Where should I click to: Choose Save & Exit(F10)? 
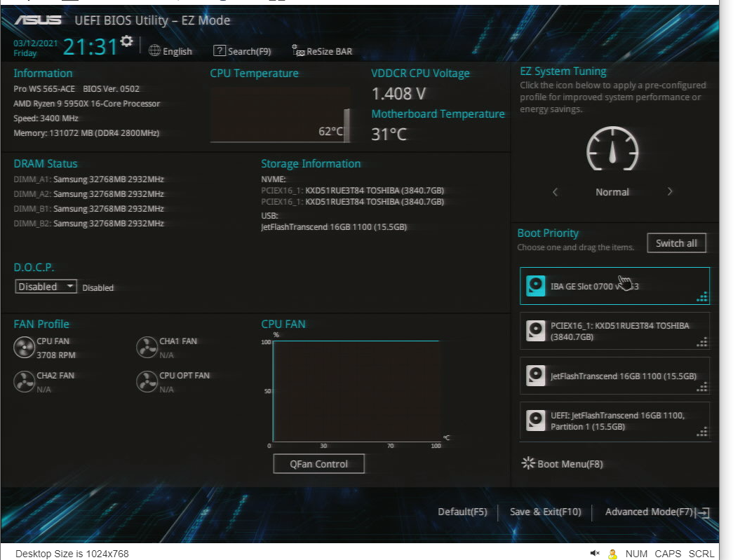pos(546,512)
